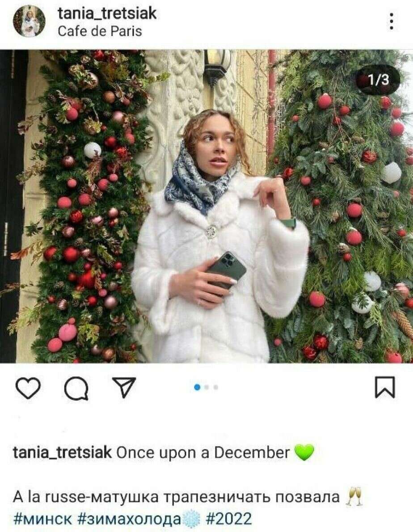This screenshot has height=532, width=413.
Task: Open tania_tretsiak username in caption
Action: click(63, 452)
